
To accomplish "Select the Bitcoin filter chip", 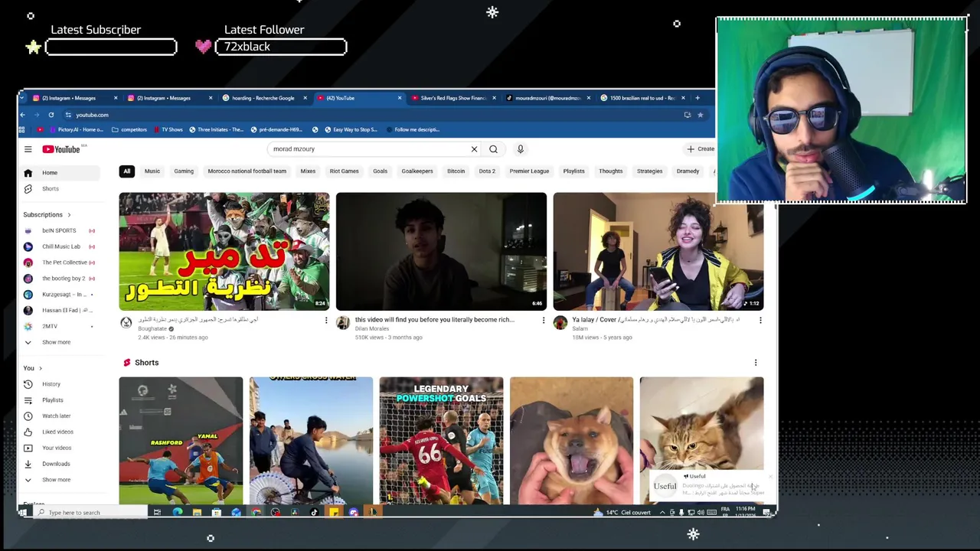I will pyautogui.click(x=456, y=171).
